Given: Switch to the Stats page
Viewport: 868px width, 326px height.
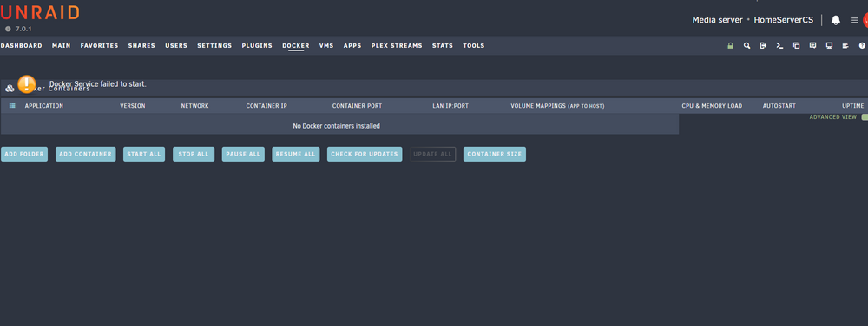Looking at the screenshot, I should pos(443,46).
